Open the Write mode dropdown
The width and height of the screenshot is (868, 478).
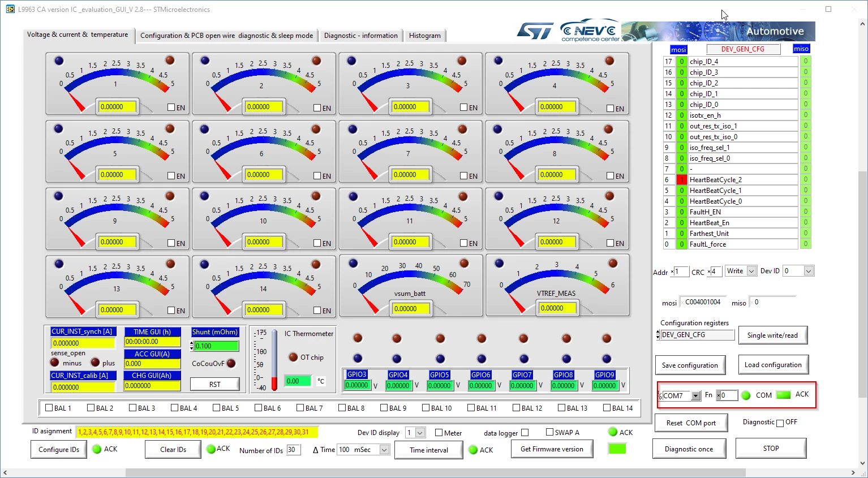(751, 271)
